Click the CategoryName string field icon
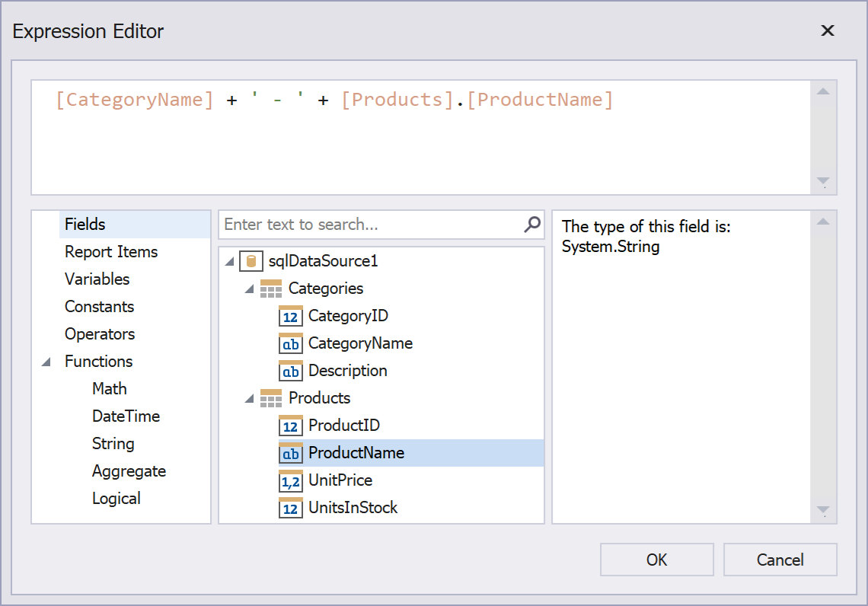The image size is (868, 606). [x=290, y=343]
